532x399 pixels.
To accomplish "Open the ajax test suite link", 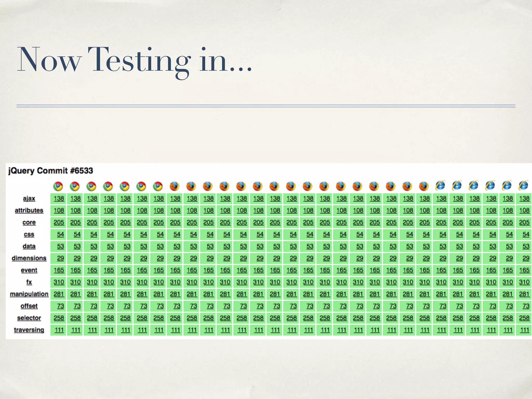I will click(x=29, y=198).
